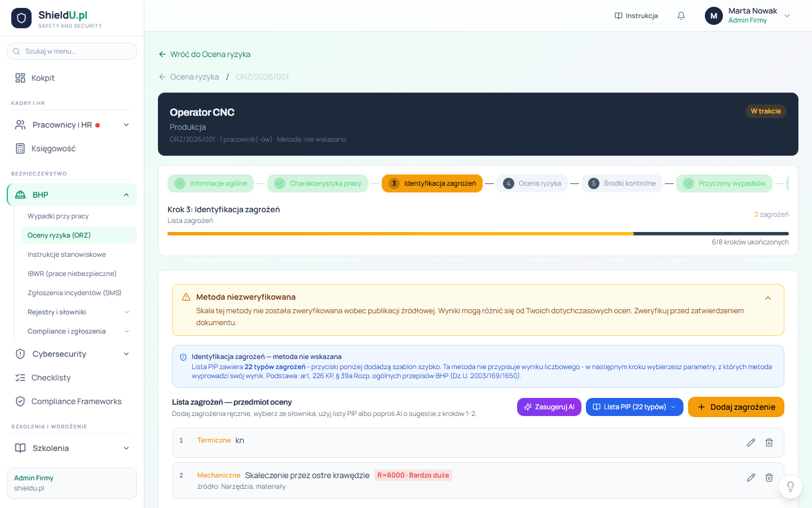Open the Instrukcja guide link
The width and height of the screenshot is (812, 508).
tap(636, 16)
